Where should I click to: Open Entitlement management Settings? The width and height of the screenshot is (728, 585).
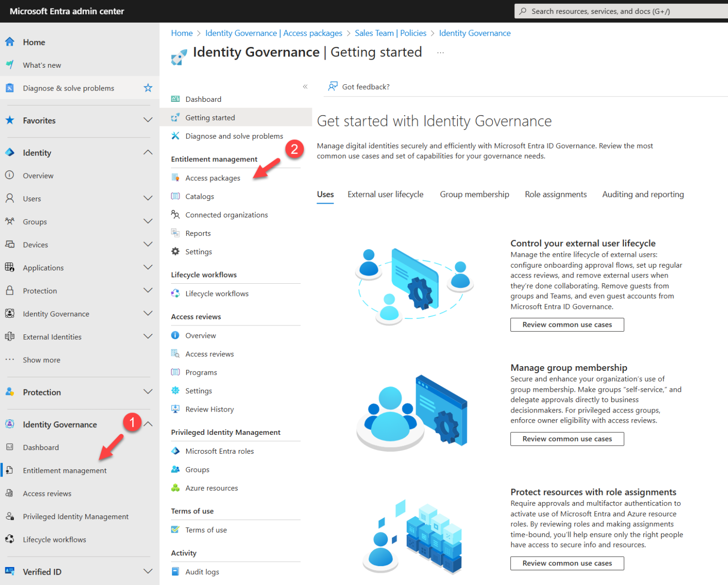coord(199,252)
